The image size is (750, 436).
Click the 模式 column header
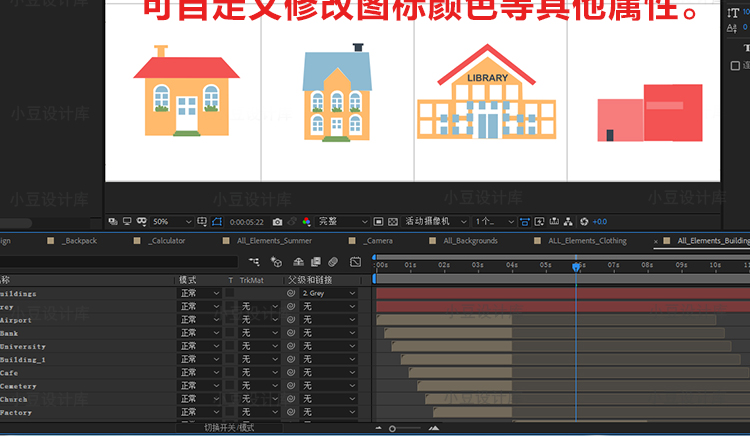click(188, 280)
